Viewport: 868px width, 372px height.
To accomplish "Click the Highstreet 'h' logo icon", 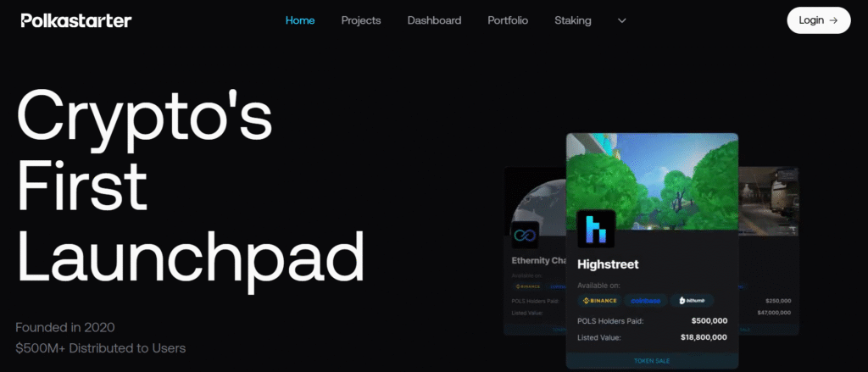I will 596,229.
